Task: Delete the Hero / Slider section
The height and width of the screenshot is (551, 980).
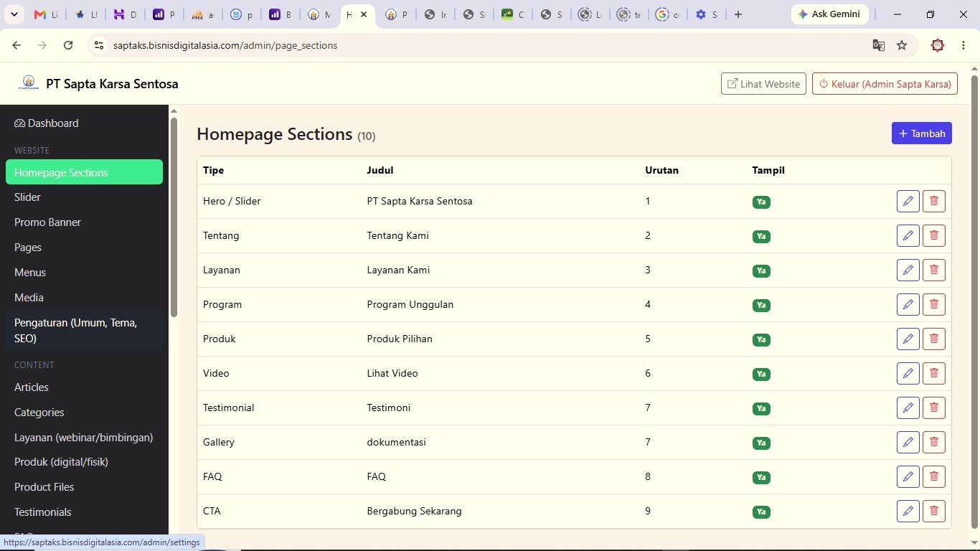Action: click(933, 201)
